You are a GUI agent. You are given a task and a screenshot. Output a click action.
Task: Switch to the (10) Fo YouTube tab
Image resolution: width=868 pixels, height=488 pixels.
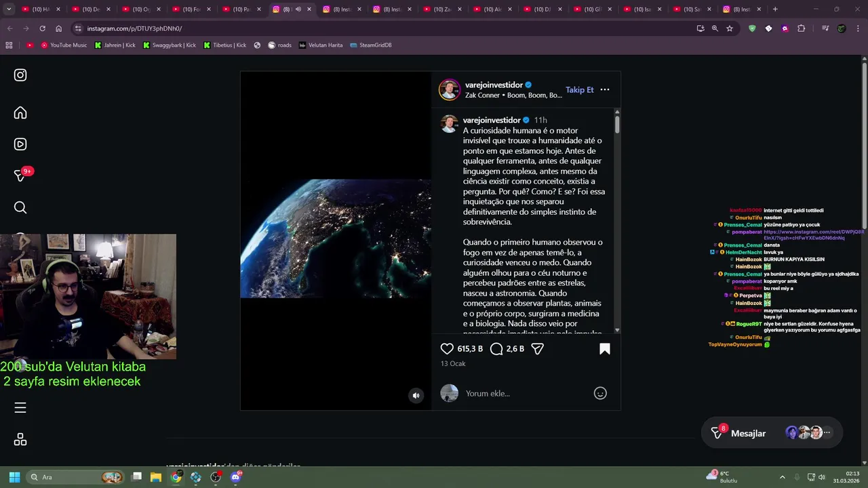191,9
